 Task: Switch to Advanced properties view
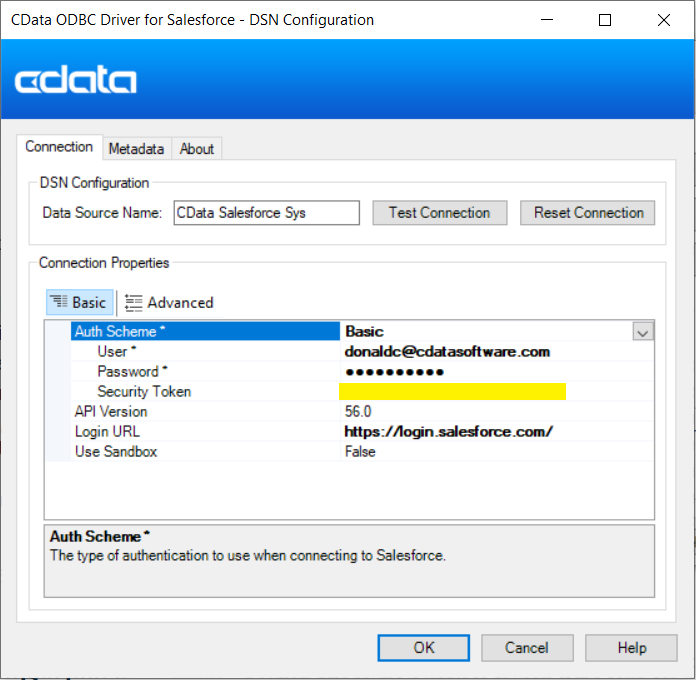click(x=169, y=302)
